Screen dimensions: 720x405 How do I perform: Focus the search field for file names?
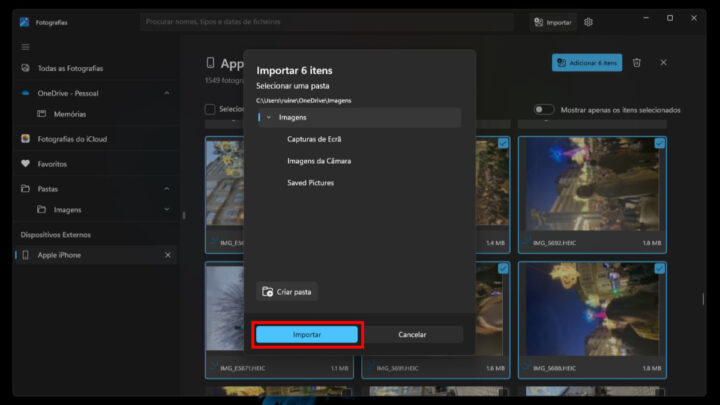[x=326, y=22]
